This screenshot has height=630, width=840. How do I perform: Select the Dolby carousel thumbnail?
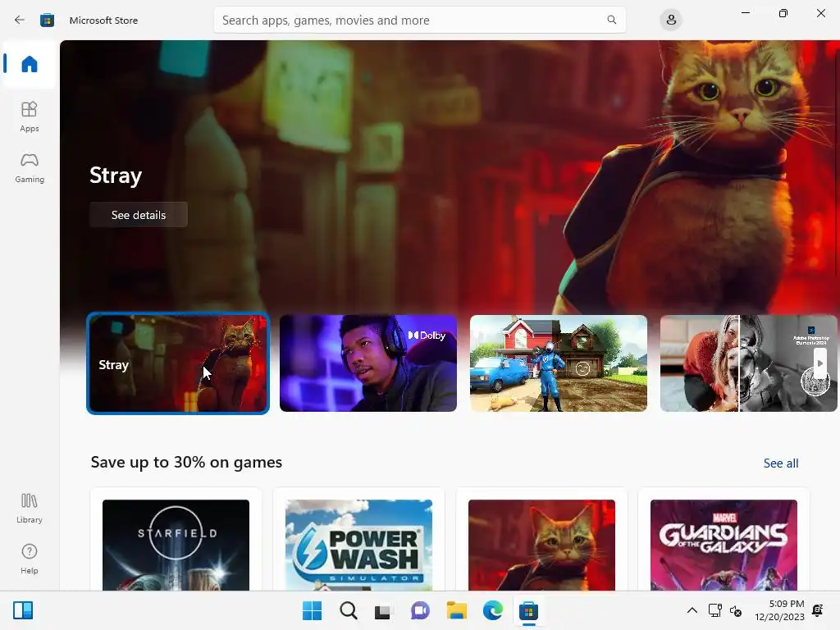[368, 363]
